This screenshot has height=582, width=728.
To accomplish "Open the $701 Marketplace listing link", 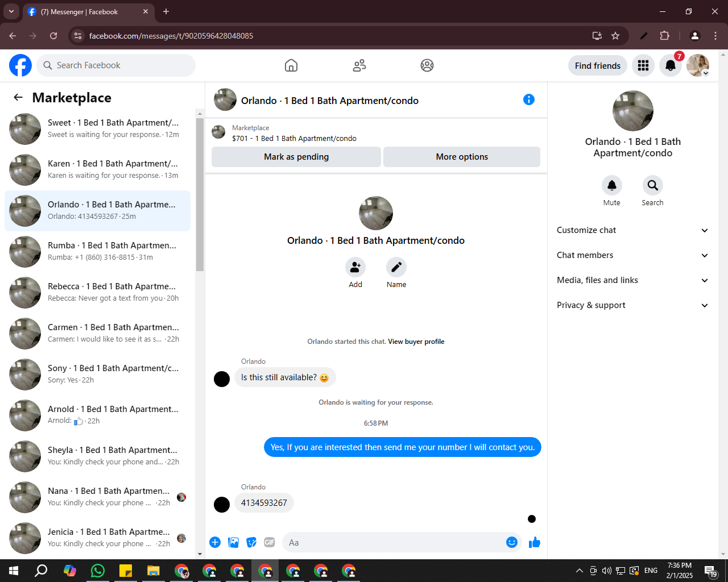I will [294, 138].
